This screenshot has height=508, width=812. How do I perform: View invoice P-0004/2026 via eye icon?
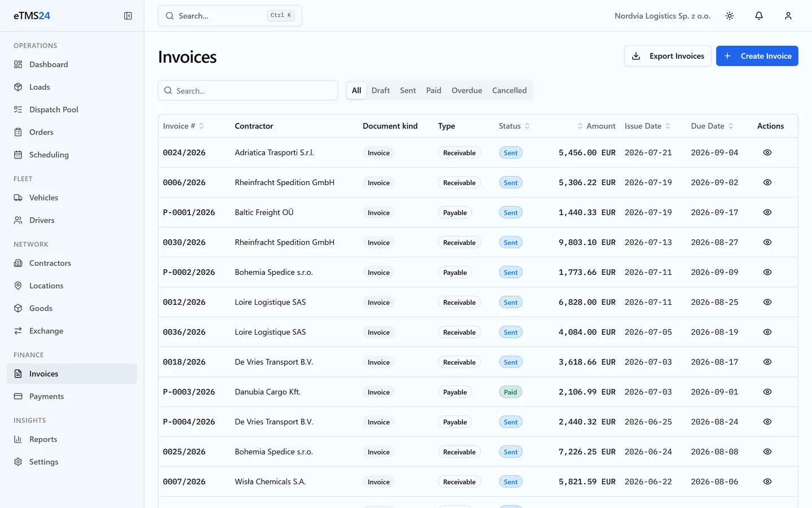[x=767, y=422]
